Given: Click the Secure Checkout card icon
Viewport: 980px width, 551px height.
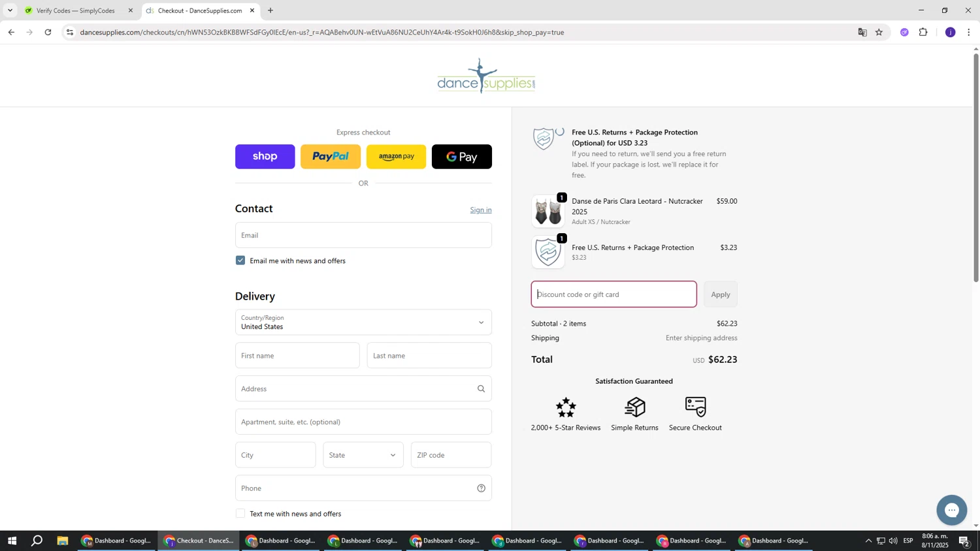Looking at the screenshot, I should click(695, 407).
